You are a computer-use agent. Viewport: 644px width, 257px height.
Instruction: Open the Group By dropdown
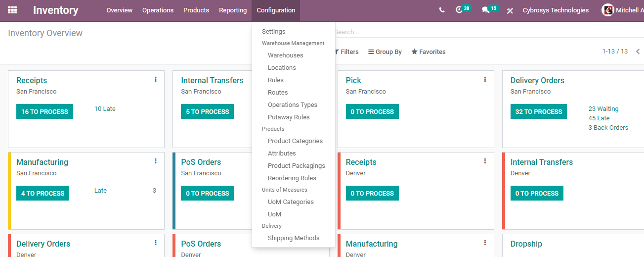(x=385, y=51)
